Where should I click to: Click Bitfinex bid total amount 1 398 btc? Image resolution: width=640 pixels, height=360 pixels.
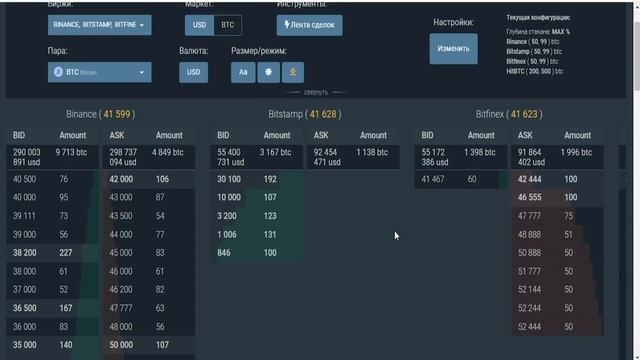tap(480, 152)
